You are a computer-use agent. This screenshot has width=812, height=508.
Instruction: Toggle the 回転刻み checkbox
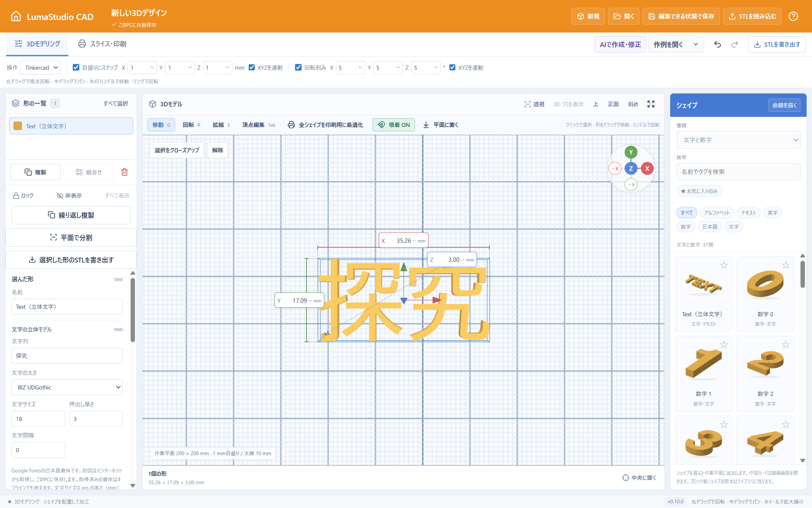pyautogui.click(x=298, y=67)
